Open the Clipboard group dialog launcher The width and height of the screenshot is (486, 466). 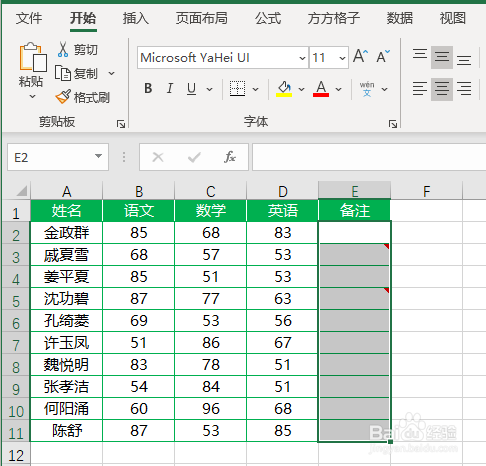click(x=121, y=124)
